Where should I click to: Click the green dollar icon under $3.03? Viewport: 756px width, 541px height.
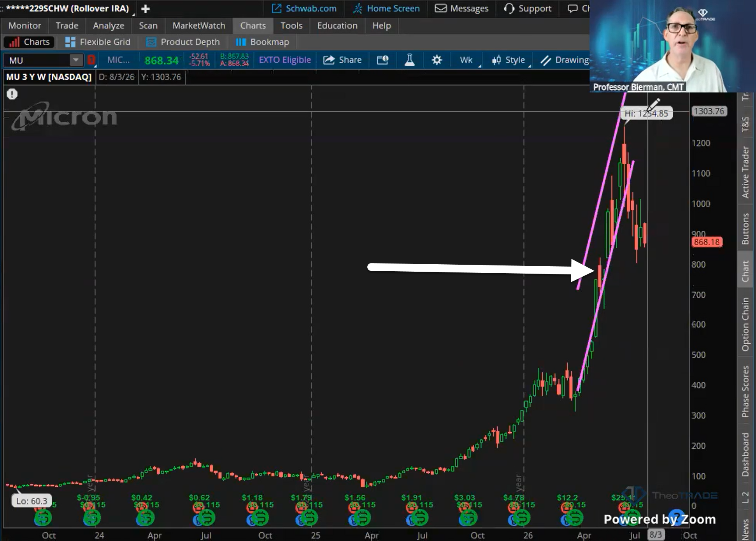tap(468, 518)
